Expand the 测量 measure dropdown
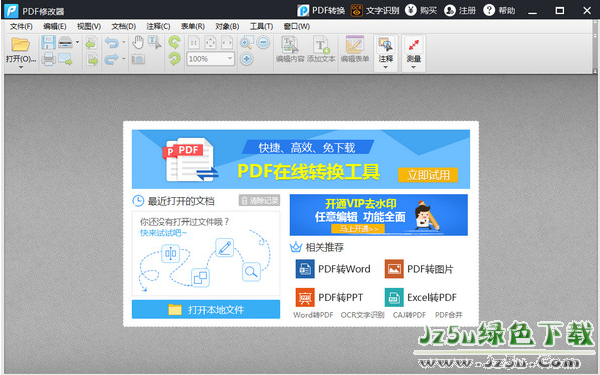 pyautogui.click(x=413, y=67)
